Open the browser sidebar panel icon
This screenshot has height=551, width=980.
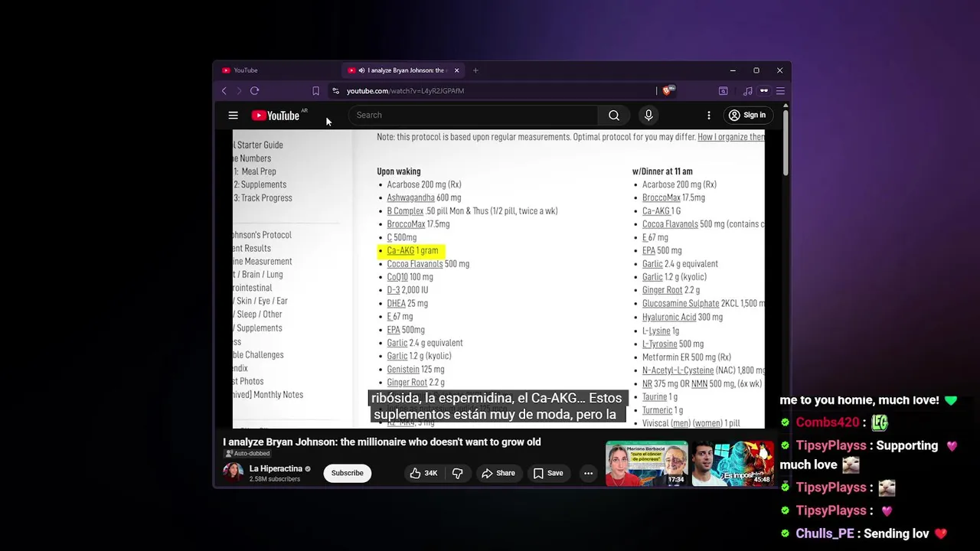[x=723, y=90]
